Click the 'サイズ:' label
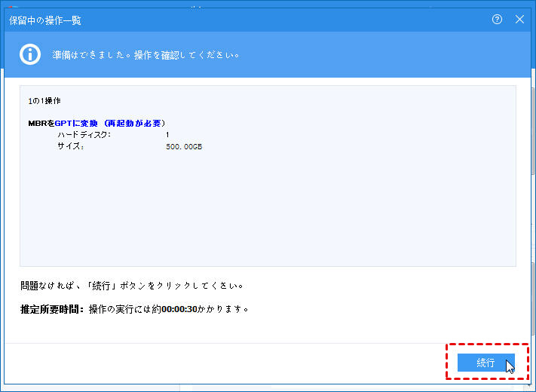 [71, 146]
